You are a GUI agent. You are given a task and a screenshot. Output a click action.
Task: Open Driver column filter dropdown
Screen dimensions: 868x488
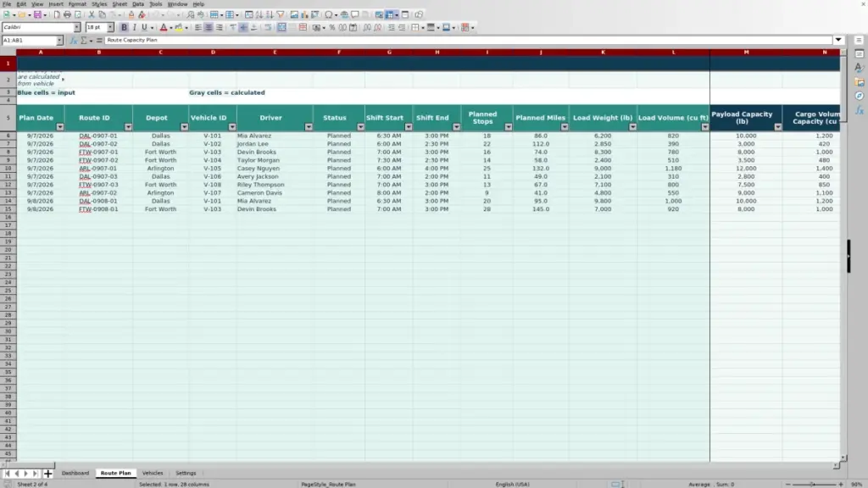[309, 127]
